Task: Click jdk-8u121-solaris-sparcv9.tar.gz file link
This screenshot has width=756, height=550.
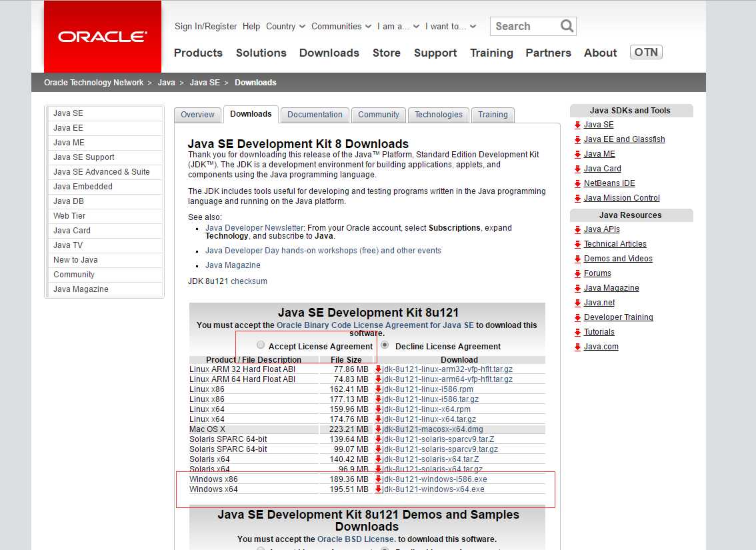Action: pos(440,449)
